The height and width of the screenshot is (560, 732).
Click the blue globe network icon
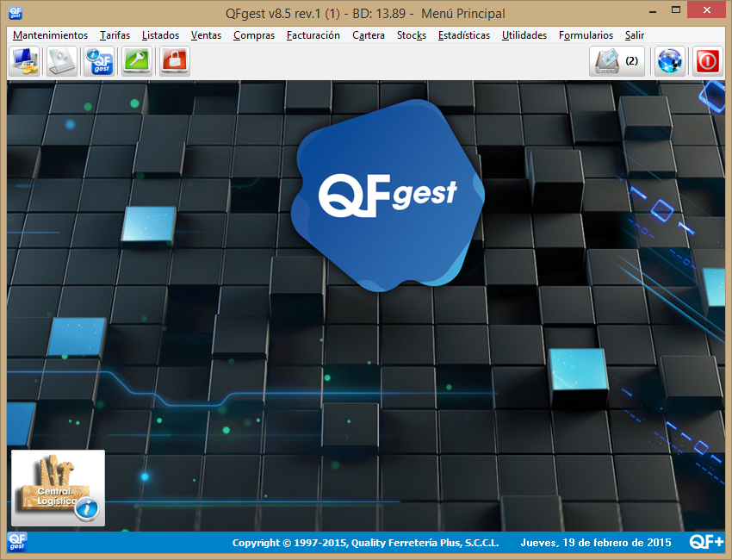click(669, 61)
